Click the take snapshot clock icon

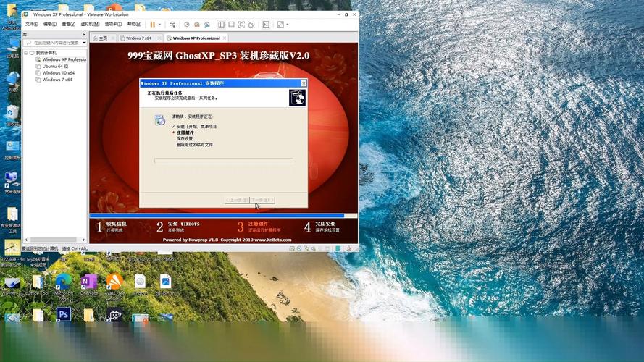186,24
